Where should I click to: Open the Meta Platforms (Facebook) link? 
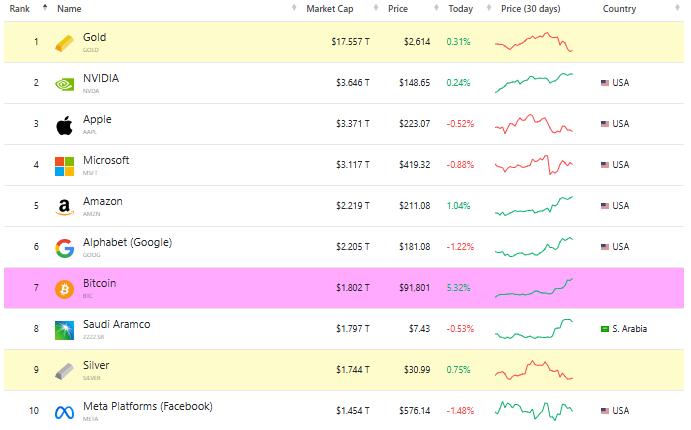click(x=148, y=406)
